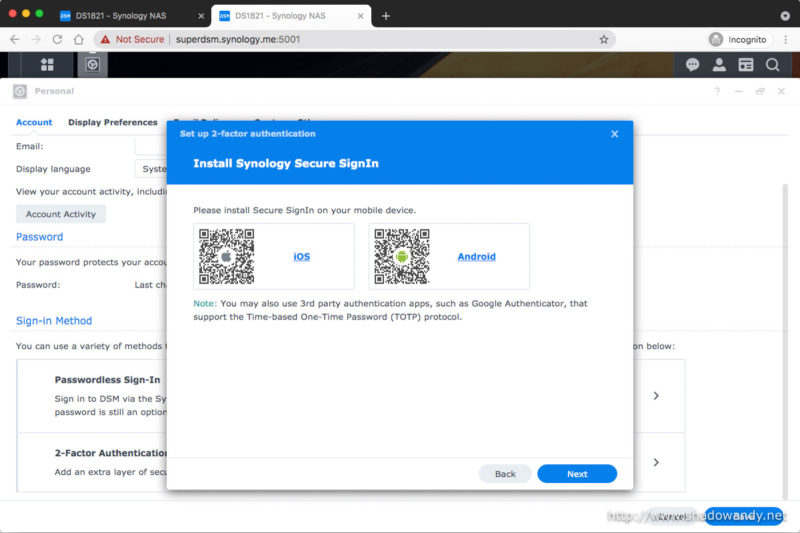Go to the browser home page
Image resolution: width=800 pixels, height=533 pixels.
[x=79, y=39]
